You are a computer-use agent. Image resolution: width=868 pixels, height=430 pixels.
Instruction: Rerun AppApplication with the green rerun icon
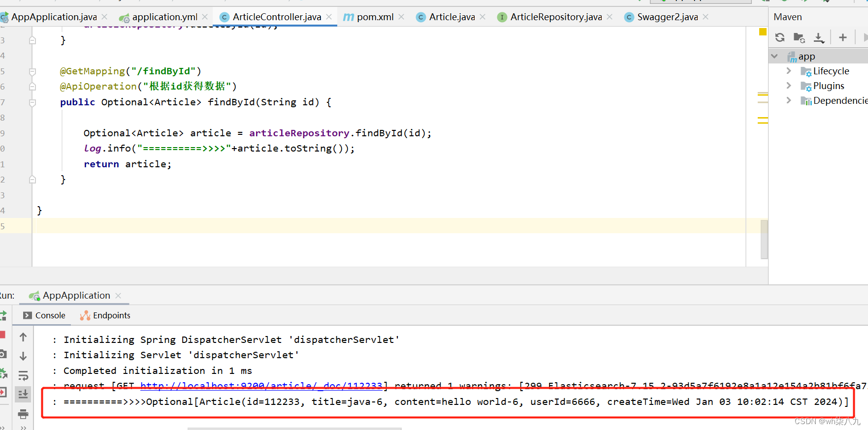[x=3, y=315]
